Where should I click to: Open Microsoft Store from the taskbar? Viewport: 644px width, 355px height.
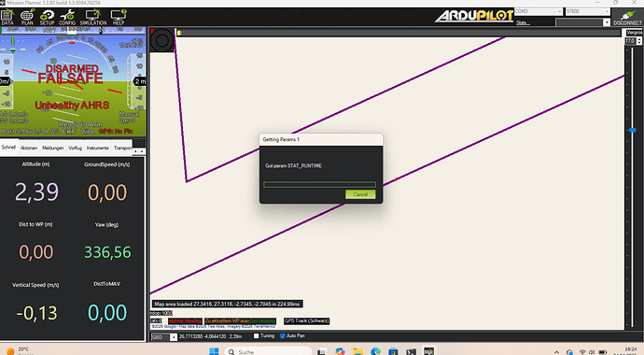393,351
